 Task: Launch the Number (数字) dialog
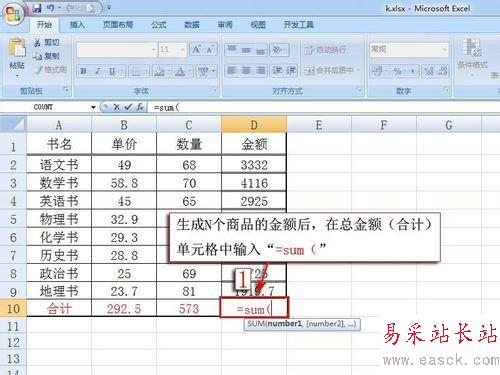(446, 90)
